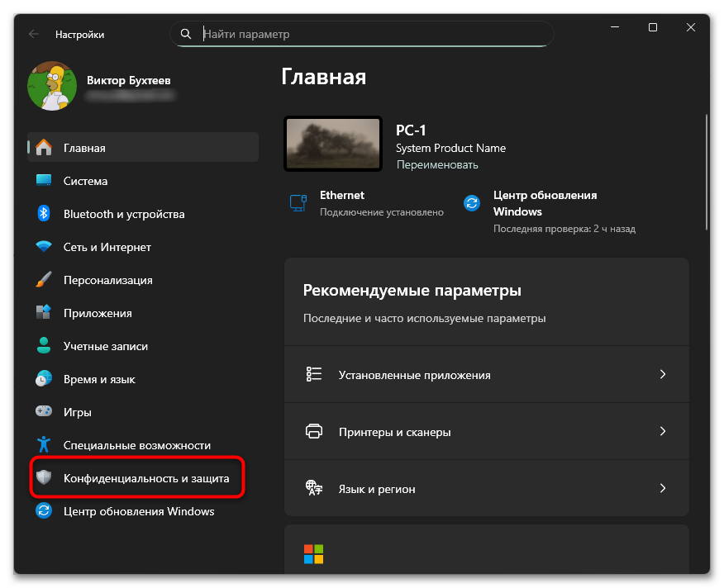Open the Приложения section
The height and width of the screenshot is (588, 724).
143,313
